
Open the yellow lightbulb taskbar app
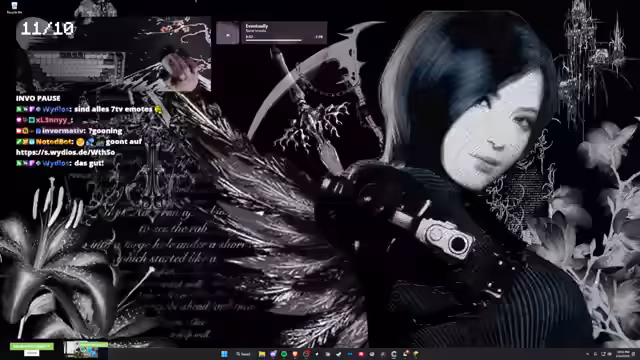tap(416, 354)
